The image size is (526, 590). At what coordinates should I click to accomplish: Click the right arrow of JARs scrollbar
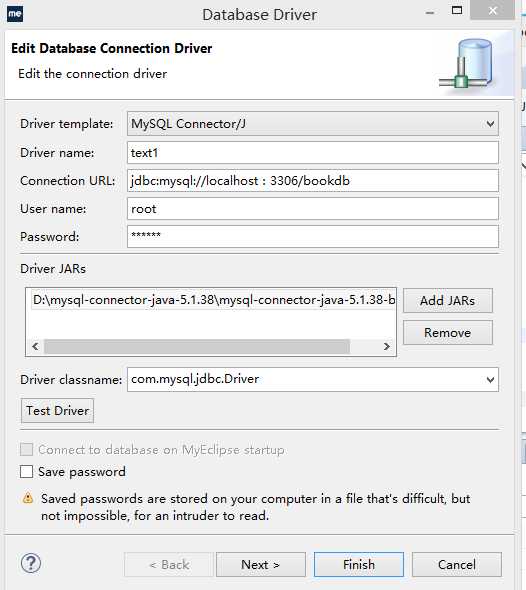pos(386,346)
